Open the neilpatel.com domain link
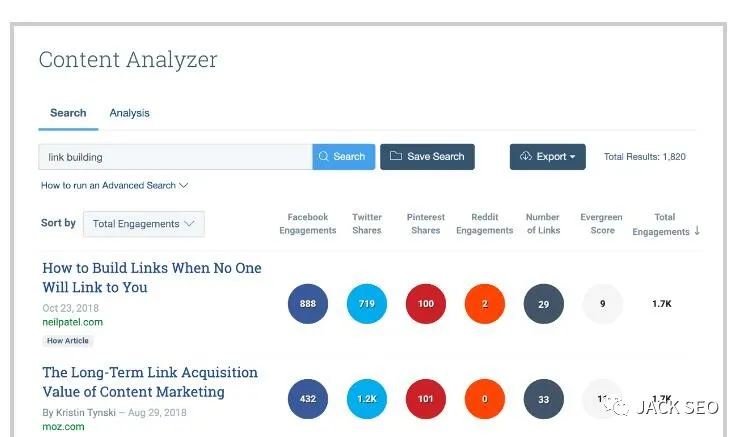Screen dimensions: 742x437 pyautogui.click(x=72, y=322)
